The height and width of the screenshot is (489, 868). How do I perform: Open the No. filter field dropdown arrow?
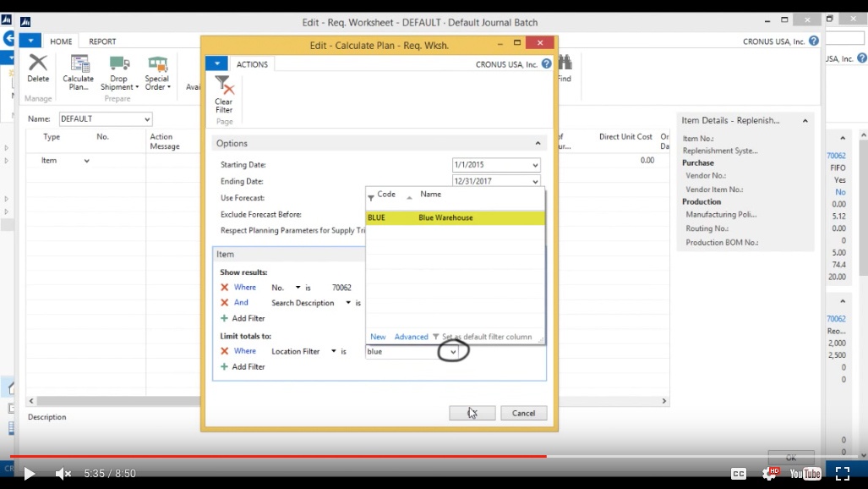pyautogui.click(x=298, y=287)
